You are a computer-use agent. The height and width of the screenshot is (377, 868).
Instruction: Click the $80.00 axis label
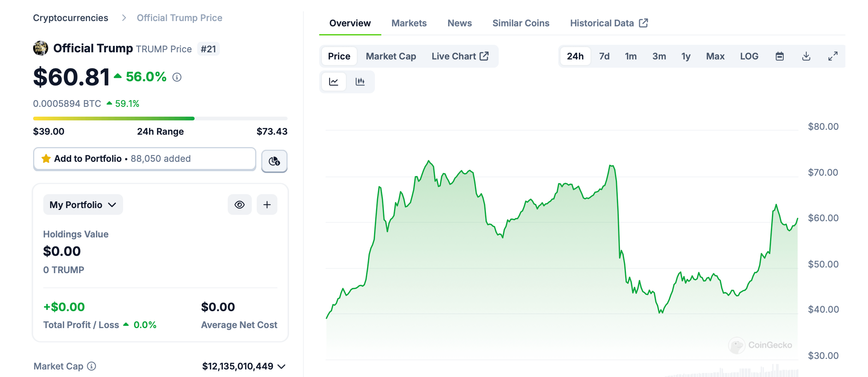(823, 126)
